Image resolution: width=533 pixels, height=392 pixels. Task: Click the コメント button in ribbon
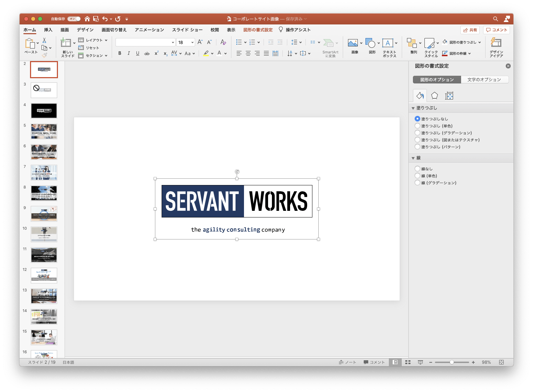click(496, 30)
